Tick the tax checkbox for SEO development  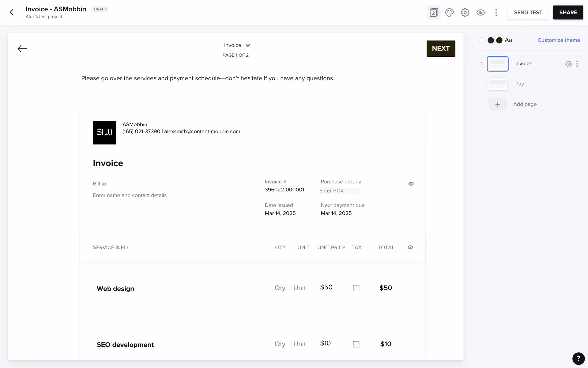356,344
